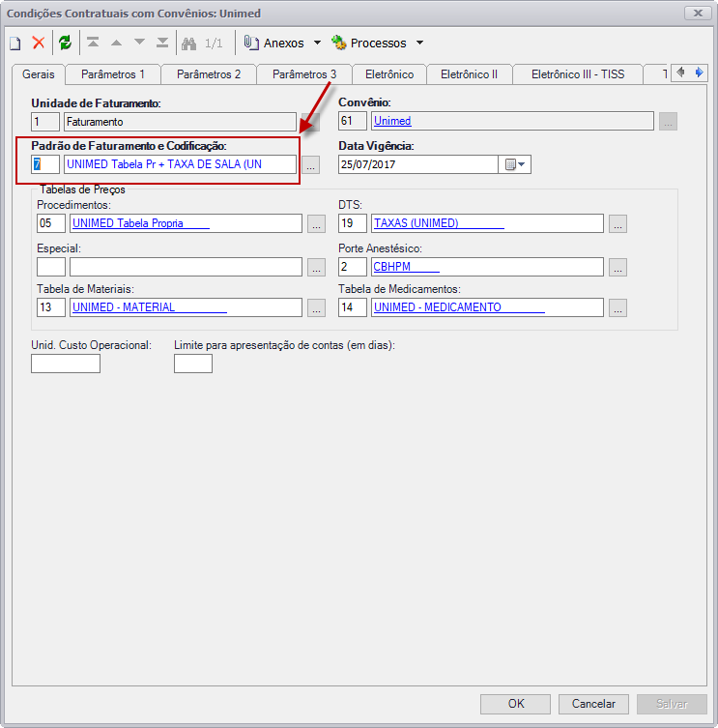Click the Faturamento unit description field
Viewport: 718px width, 728px height.
(180, 122)
